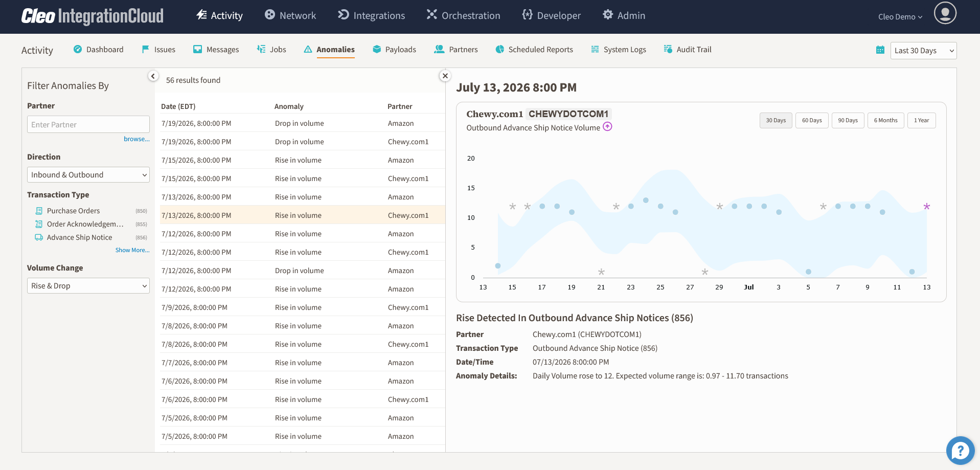Select 7/19/2026 Drop in volume Amazon row

303,123
